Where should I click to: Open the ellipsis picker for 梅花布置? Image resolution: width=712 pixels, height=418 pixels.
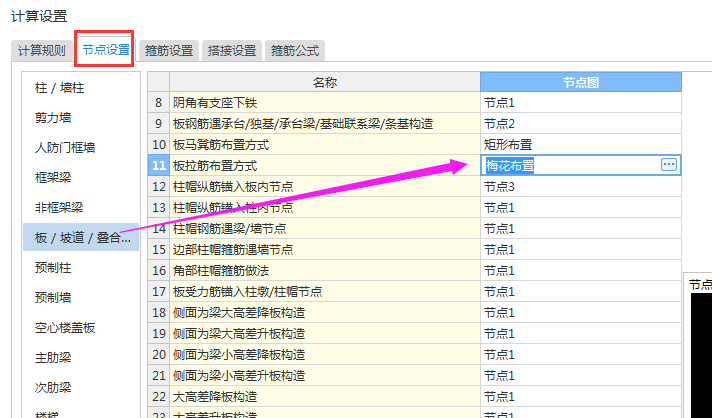[x=668, y=165]
